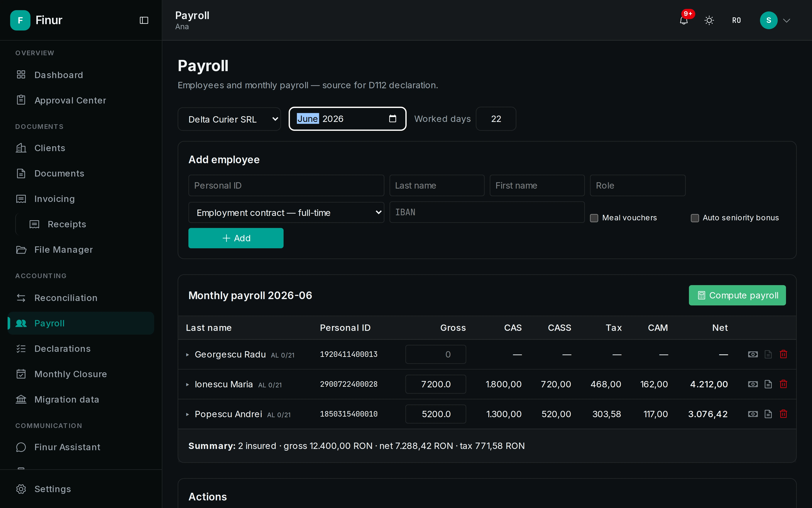Edit Ionescu Maria gross field 7200.0
Image resolution: width=812 pixels, height=508 pixels.
tap(436, 384)
